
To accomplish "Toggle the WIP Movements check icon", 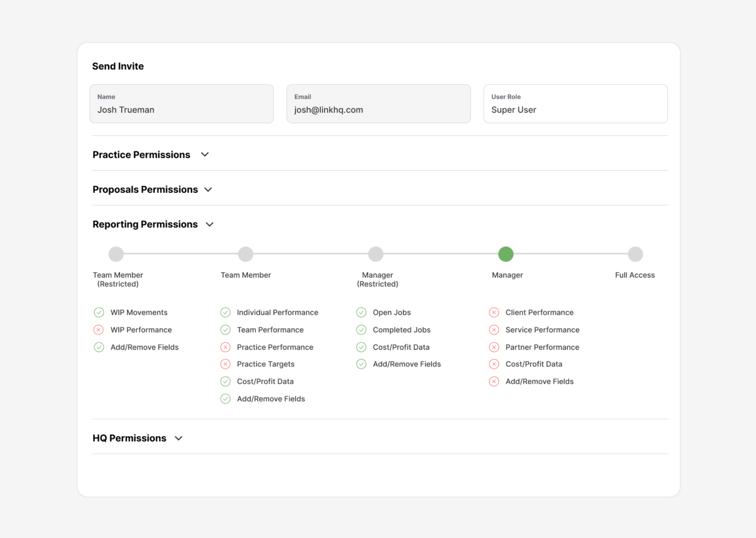I will (99, 313).
